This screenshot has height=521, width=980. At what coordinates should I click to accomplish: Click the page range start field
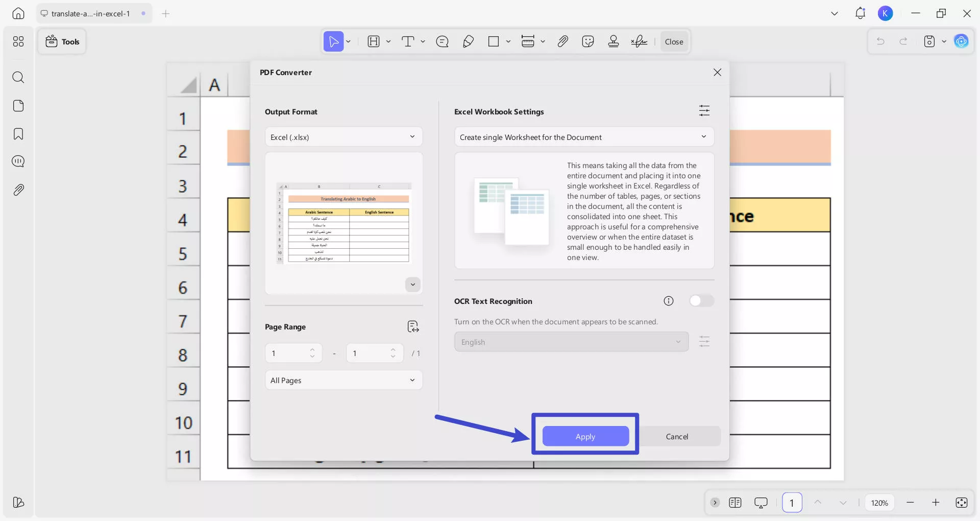pos(293,353)
